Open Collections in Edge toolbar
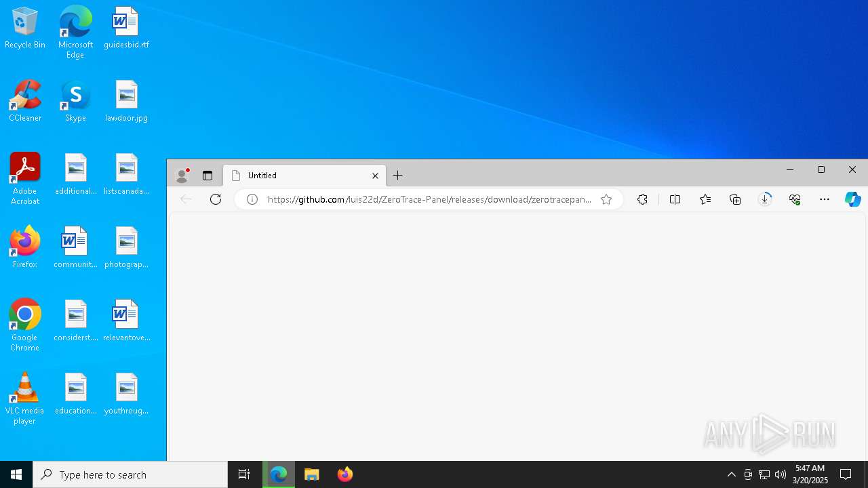Screen dimensions: 868x488 [735, 199]
